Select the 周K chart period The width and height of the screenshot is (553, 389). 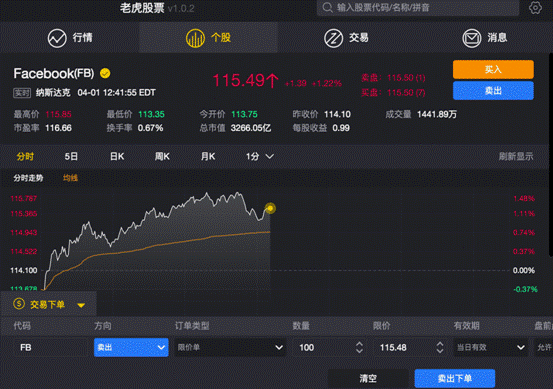point(162,157)
